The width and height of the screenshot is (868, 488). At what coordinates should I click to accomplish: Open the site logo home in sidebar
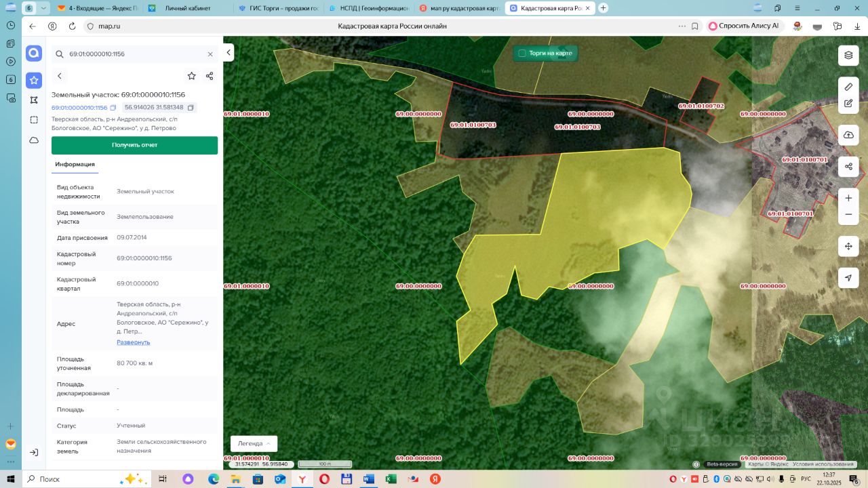[34, 54]
